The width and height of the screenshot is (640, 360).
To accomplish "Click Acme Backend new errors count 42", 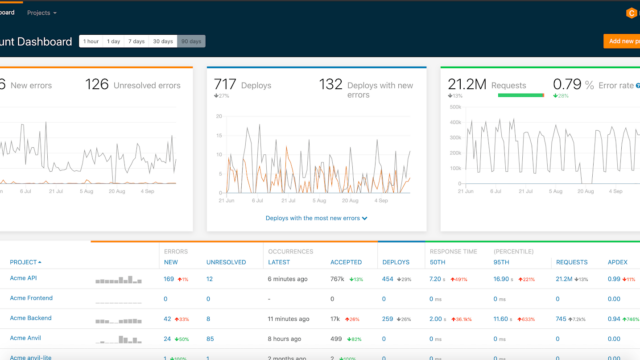I will [167, 319].
